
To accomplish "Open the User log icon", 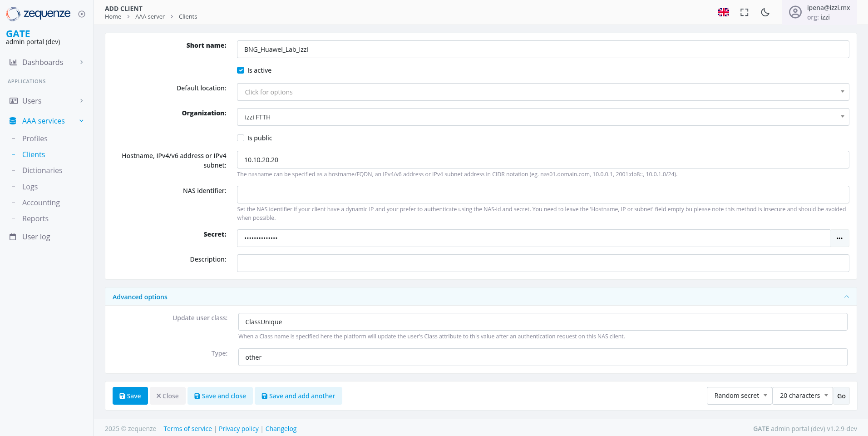I will coord(12,236).
